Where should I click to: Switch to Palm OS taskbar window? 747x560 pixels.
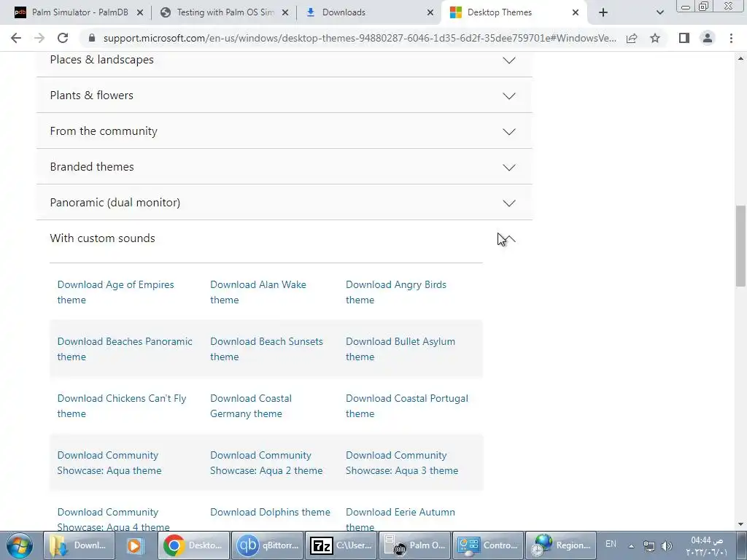coord(414,545)
